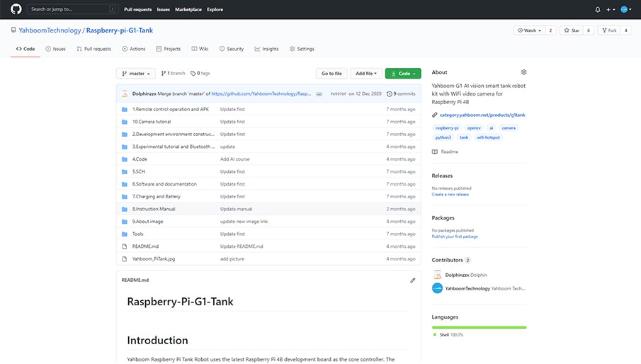Switch to the repository Pull requests tab
Viewport: 641px width, 364px height.
tap(93, 49)
